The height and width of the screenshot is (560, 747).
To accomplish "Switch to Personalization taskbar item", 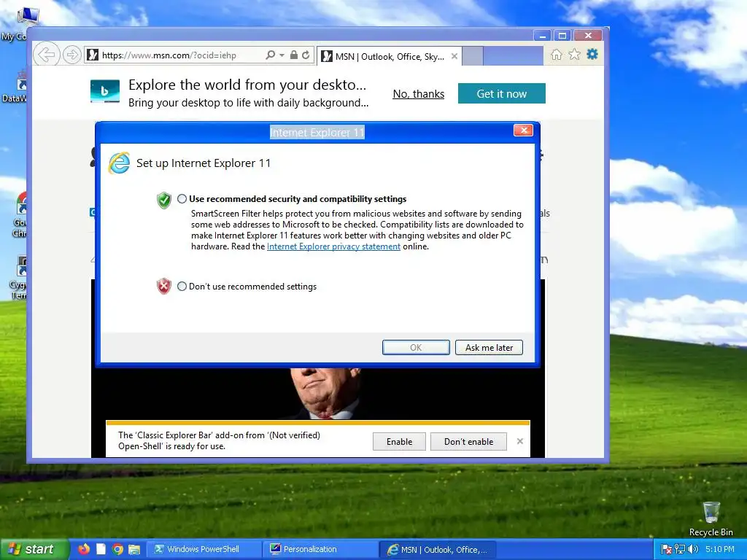I will 322,549.
